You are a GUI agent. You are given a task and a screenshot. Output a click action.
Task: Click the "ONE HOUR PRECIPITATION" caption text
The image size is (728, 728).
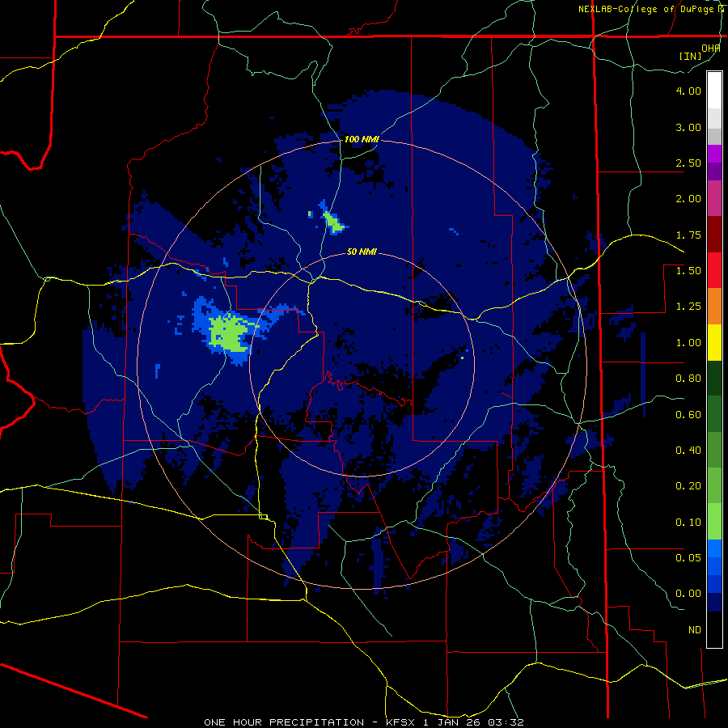[x=284, y=722]
